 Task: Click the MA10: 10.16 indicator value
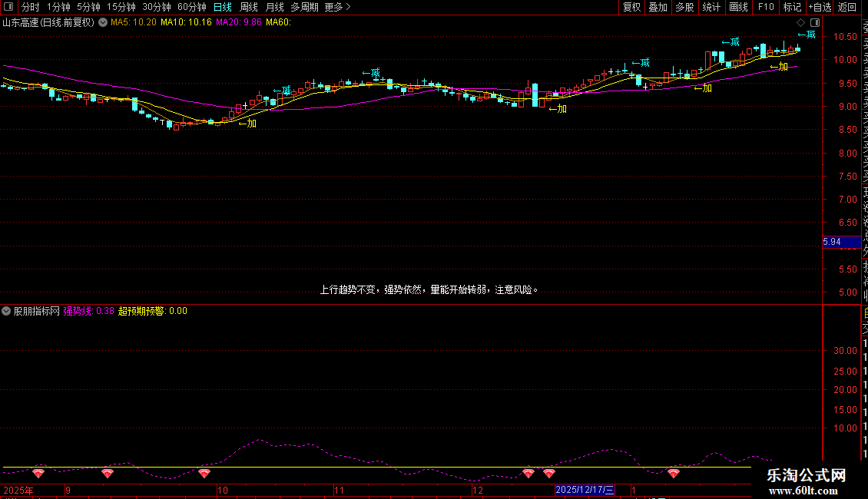pyautogui.click(x=186, y=22)
